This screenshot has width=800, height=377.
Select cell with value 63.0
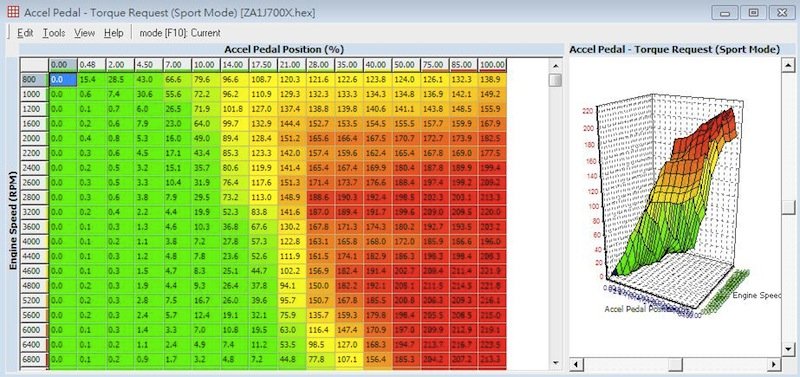[x=291, y=331]
